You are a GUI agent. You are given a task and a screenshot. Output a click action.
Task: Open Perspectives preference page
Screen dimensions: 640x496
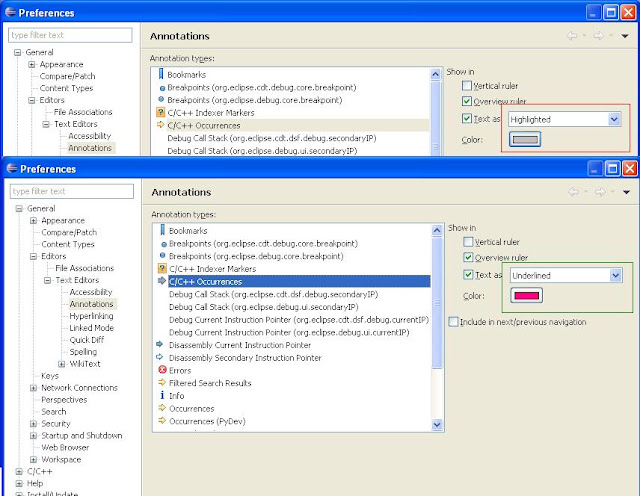tap(64, 400)
